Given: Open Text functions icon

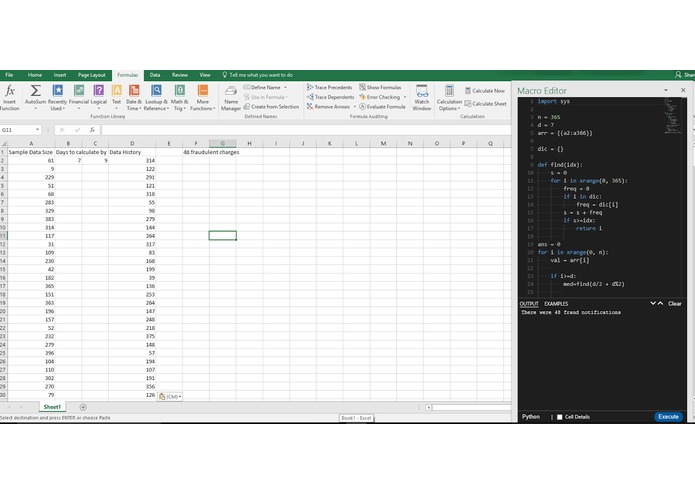Looking at the screenshot, I should click(117, 90).
